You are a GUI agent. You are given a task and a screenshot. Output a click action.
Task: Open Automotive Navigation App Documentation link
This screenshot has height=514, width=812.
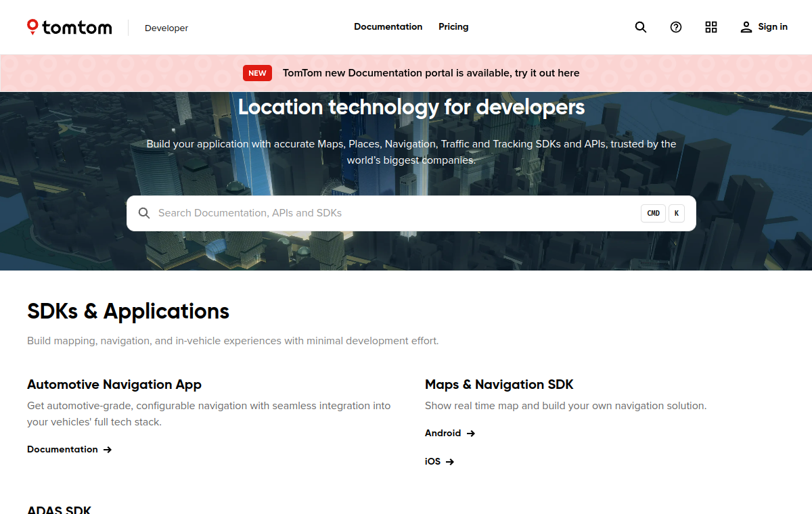coord(69,450)
